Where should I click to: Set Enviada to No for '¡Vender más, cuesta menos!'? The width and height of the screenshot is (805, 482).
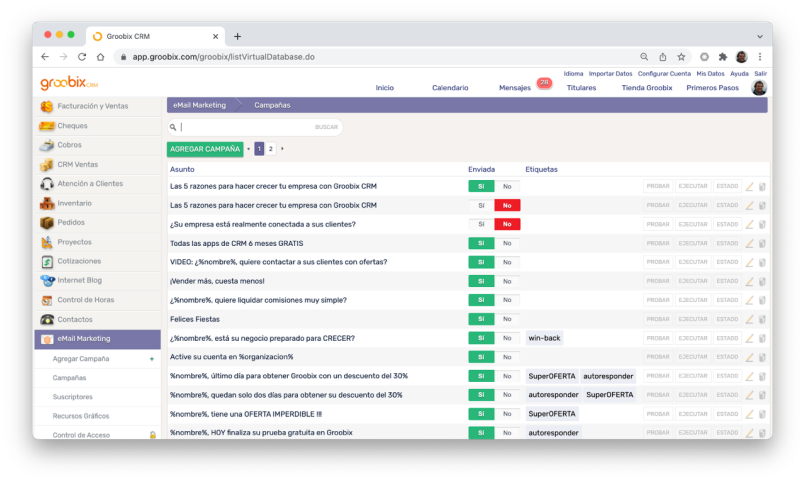(507, 281)
